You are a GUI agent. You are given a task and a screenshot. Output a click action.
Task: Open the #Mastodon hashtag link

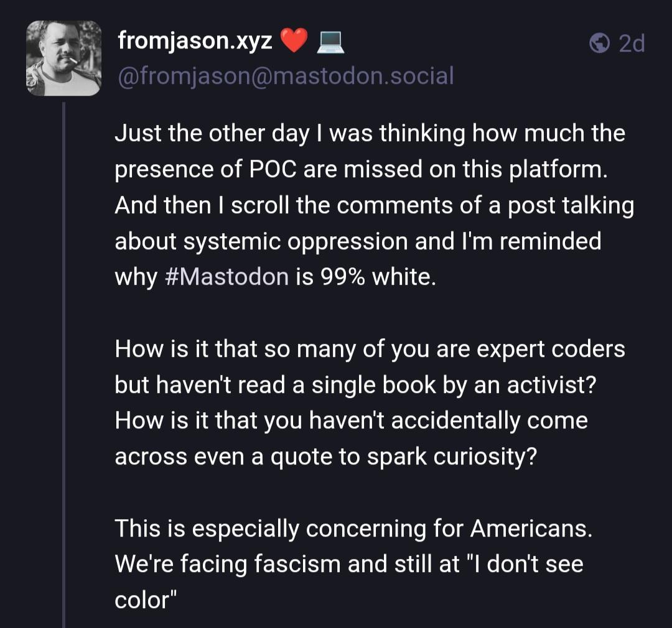click(228, 276)
